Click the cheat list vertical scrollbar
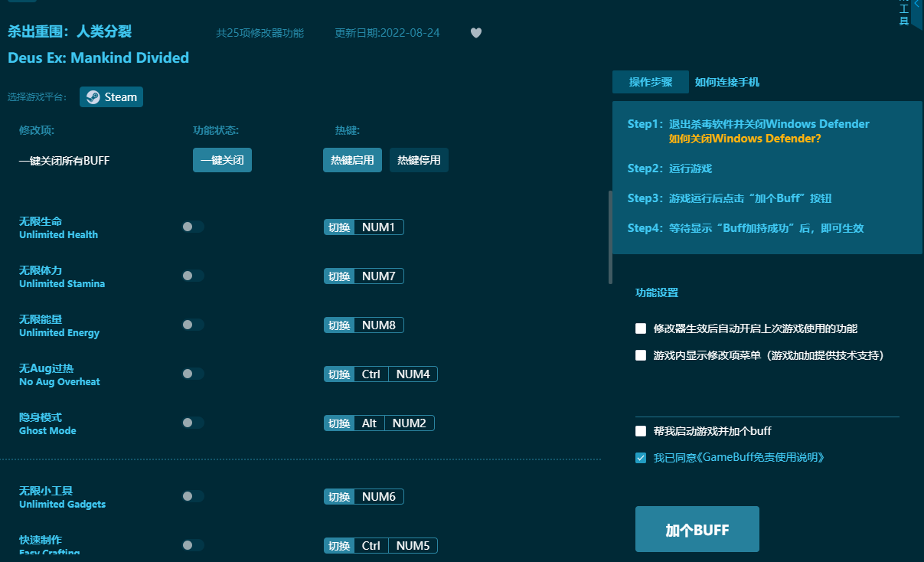Screen dimensions: 924x562 tap(610, 237)
